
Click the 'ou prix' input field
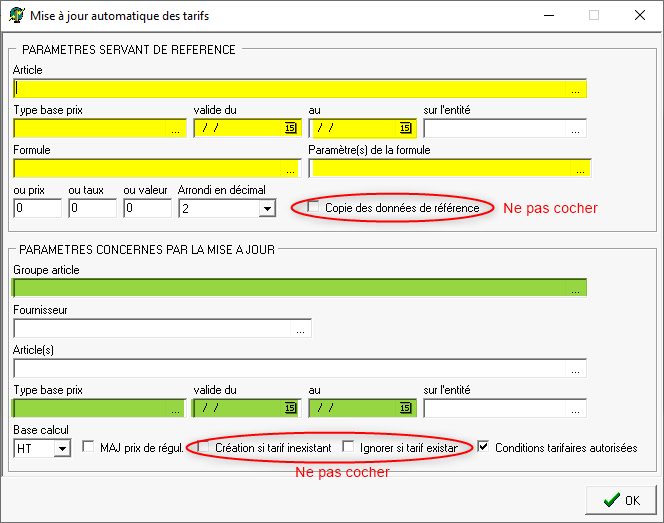pos(37,209)
